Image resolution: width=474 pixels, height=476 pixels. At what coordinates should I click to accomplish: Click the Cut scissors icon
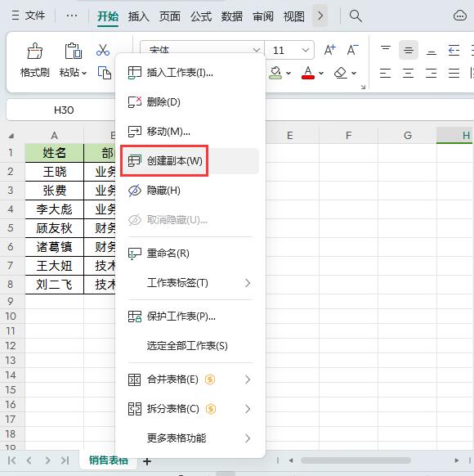103,50
